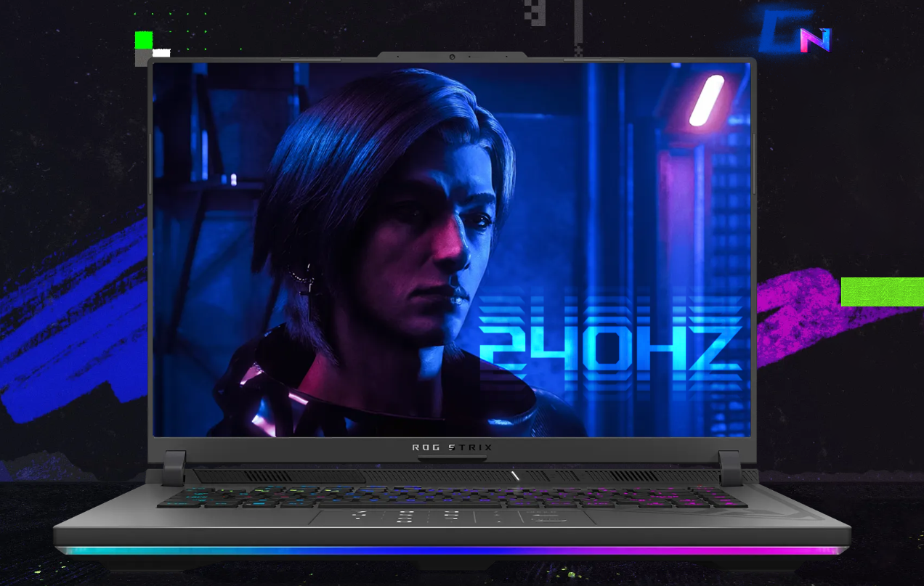Click the bright green square top left
Screen dimensions: 924x586
144,40
